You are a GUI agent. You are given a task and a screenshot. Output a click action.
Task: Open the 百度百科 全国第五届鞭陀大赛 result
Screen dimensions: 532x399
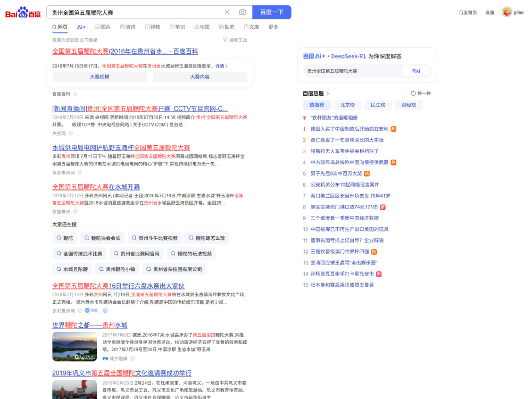coord(125,52)
